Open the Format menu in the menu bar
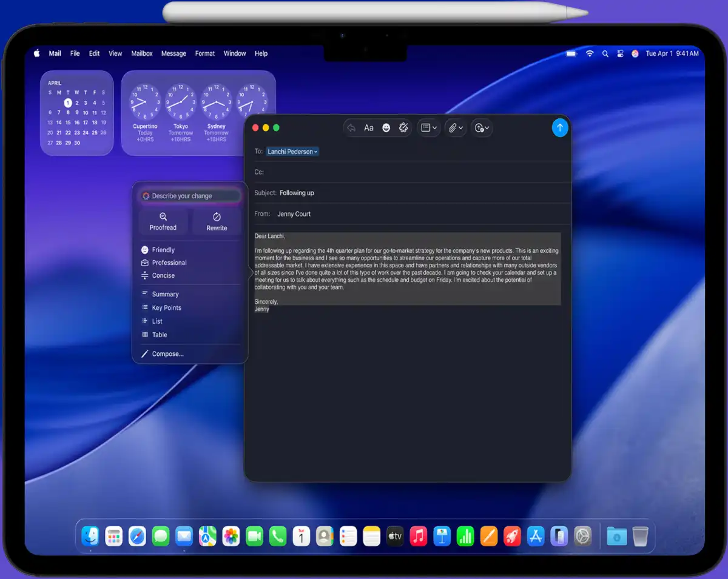This screenshot has width=728, height=579. pos(204,53)
